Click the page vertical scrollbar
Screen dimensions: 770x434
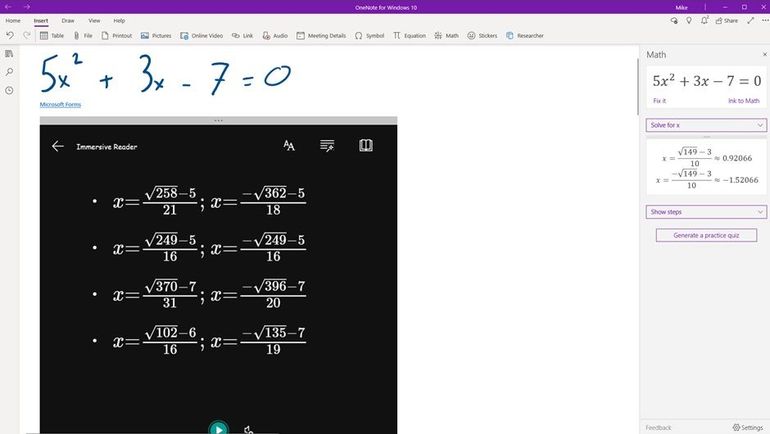pyautogui.click(x=637, y=86)
